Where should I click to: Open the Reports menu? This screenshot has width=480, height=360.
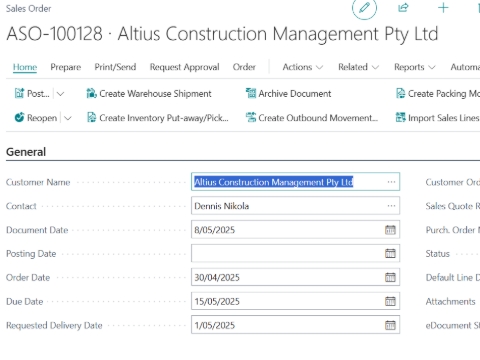(415, 67)
